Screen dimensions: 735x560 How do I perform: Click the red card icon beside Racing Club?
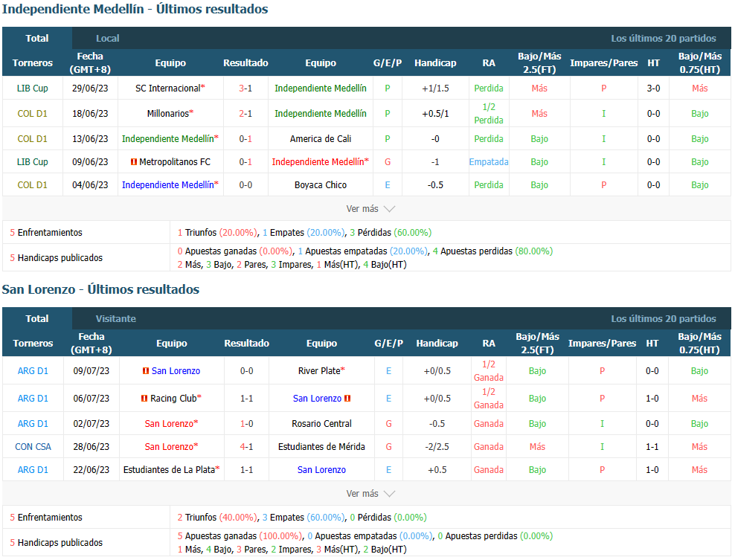click(144, 399)
